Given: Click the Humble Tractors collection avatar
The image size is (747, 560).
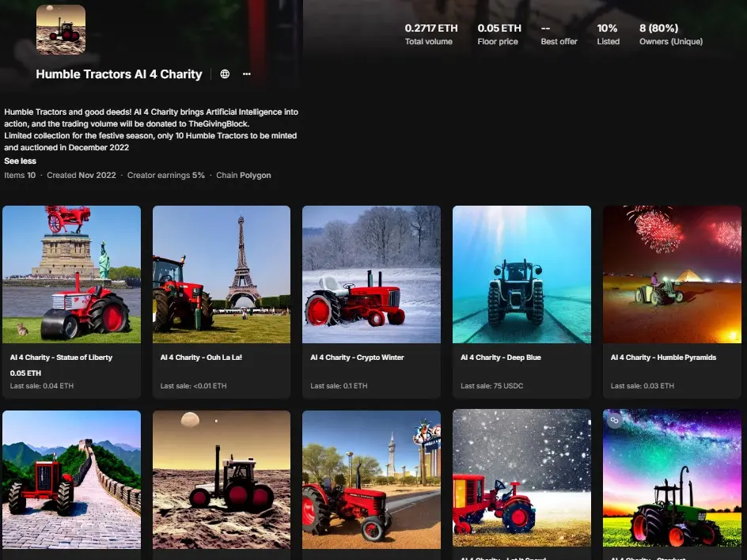Looking at the screenshot, I should [61, 29].
